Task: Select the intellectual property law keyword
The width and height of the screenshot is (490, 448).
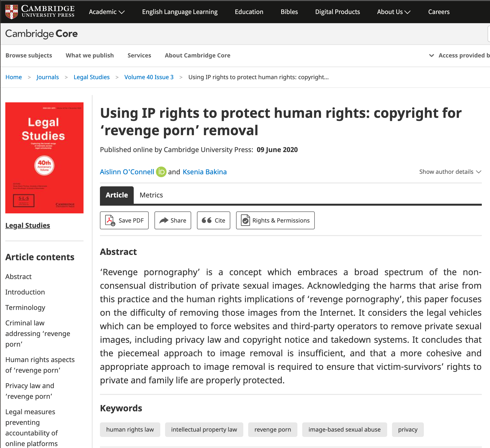Action: [x=204, y=429]
